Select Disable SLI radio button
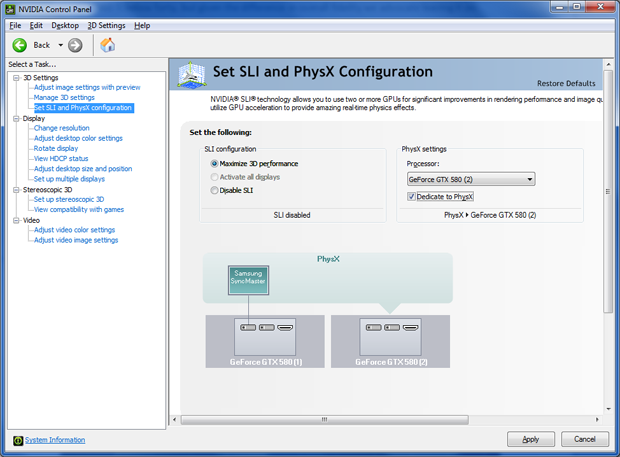 point(214,191)
